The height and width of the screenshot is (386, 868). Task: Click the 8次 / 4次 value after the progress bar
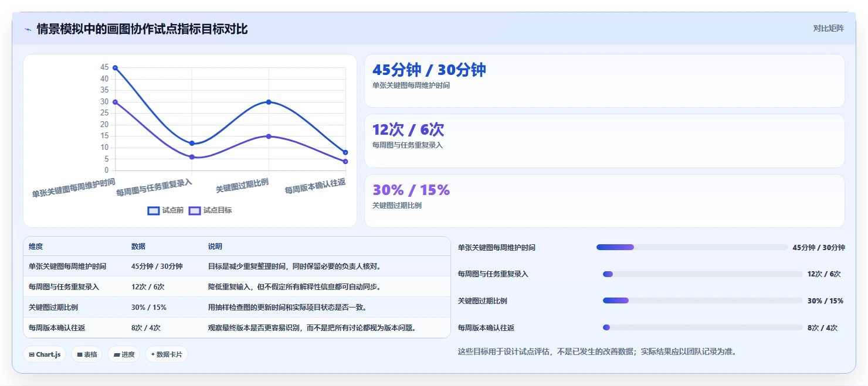click(822, 328)
